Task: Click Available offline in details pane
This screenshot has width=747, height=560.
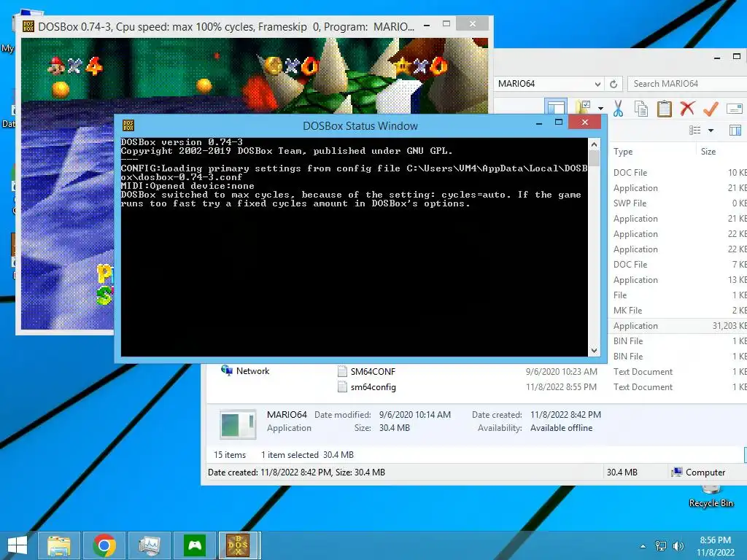Action: coord(561,428)
